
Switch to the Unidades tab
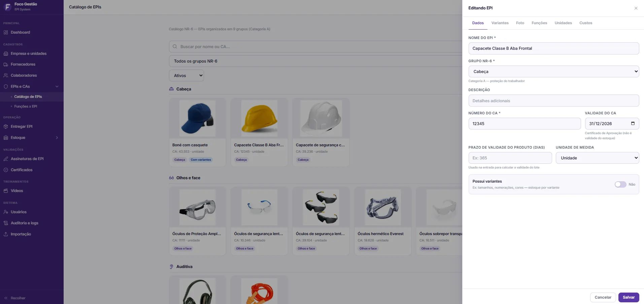click(563, 23)
